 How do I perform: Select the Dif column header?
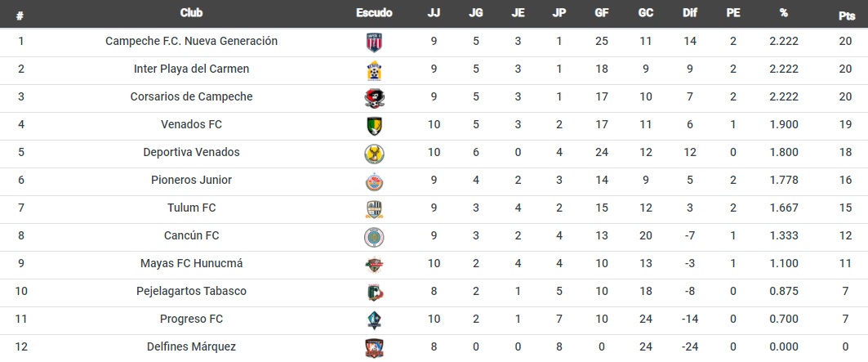pos(690,13)
